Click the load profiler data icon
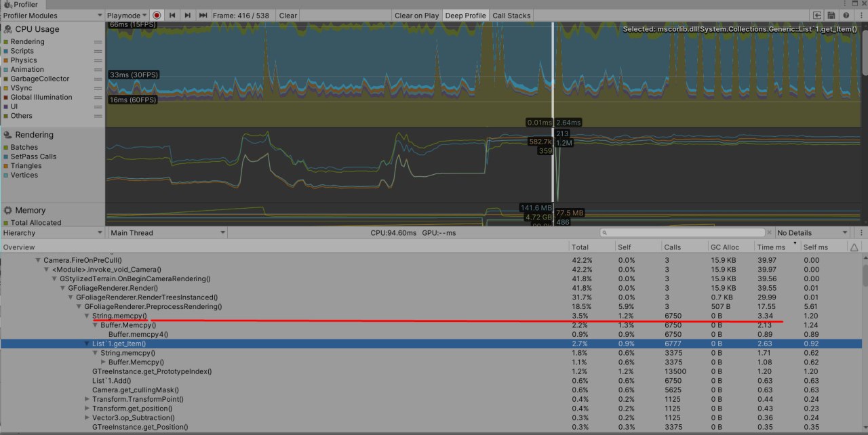The width and height of the screenshot is (868, 435). pyautogui.click(x=818, y=15)
